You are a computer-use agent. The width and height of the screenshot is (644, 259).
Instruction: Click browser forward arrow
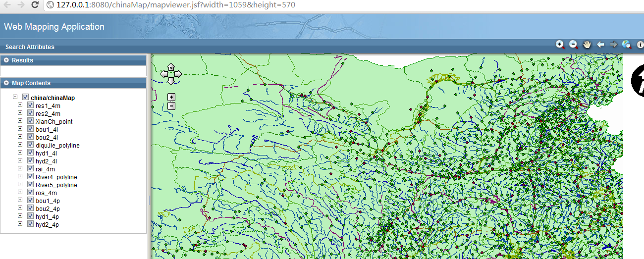(x=21, y=5)
